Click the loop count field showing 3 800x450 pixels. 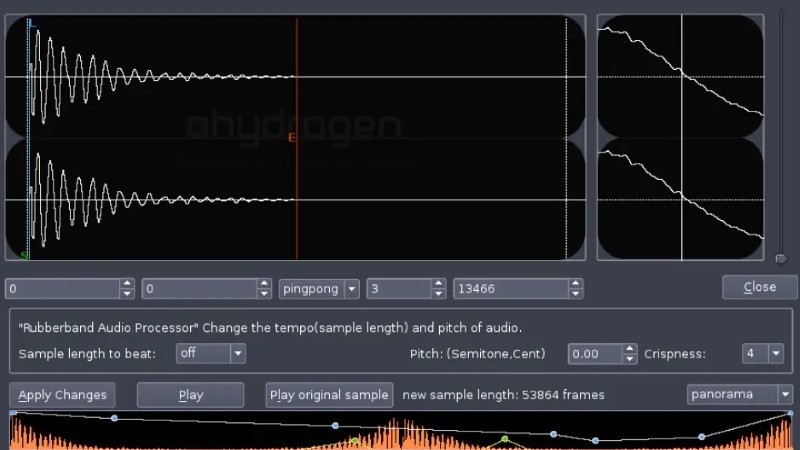[399, 289]
